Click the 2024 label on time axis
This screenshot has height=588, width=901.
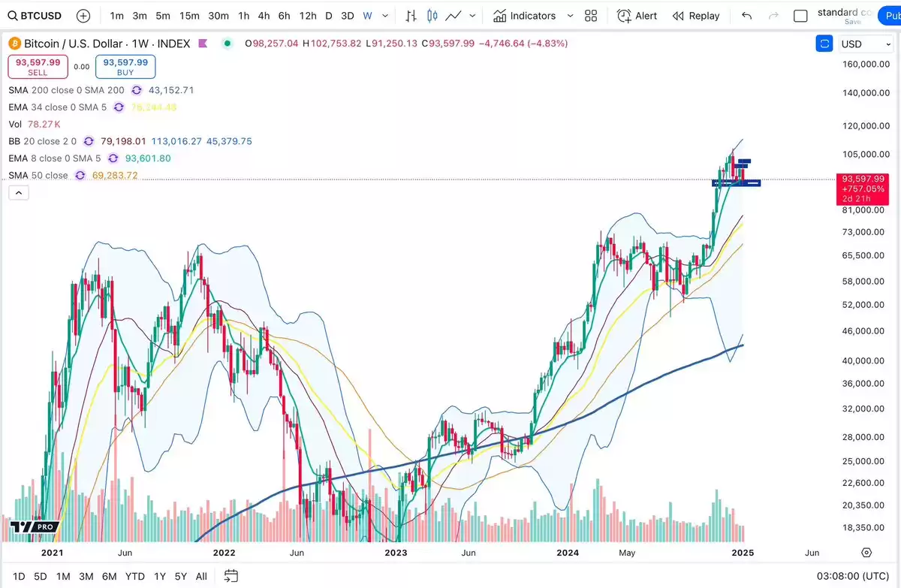pyautogui.click(x=568, y=553)
